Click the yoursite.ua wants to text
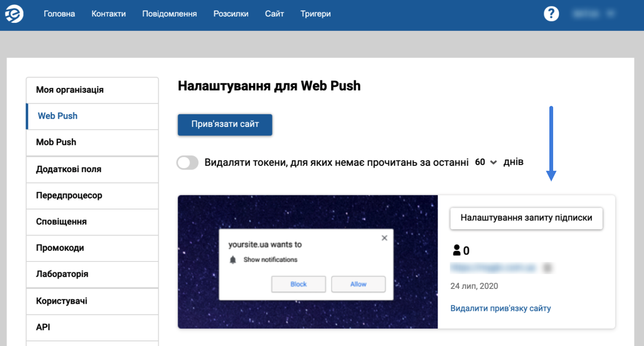644x346 pixels. (265, 244)
